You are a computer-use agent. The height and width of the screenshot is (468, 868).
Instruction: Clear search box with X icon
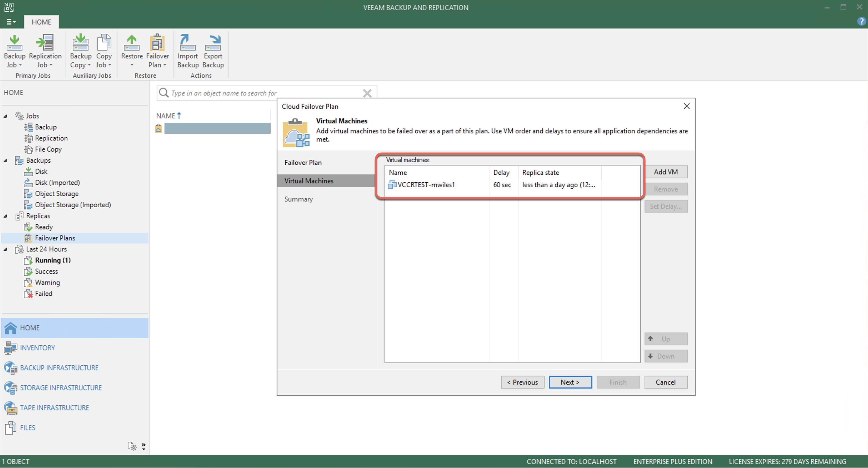pos(367,93)
